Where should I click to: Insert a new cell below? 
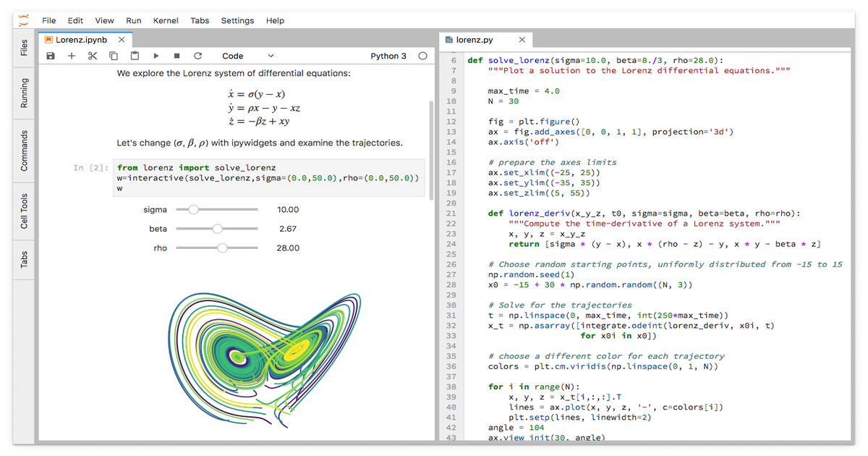69,56
